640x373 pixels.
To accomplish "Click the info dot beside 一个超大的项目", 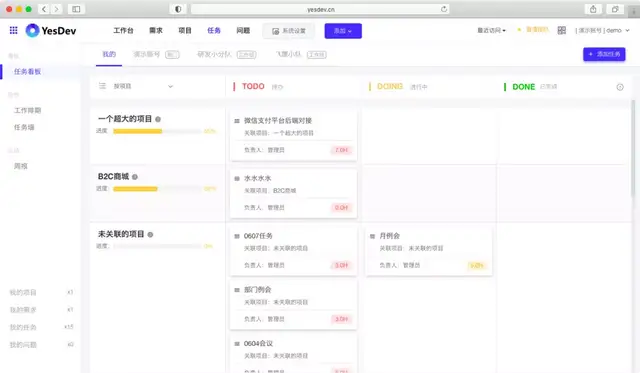I will [x=158, y=119].
